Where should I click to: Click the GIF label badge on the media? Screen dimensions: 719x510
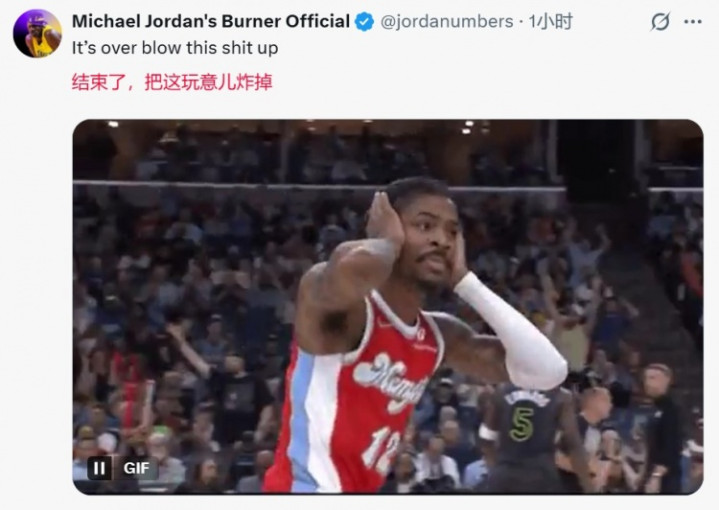click(x=136, y=468)
